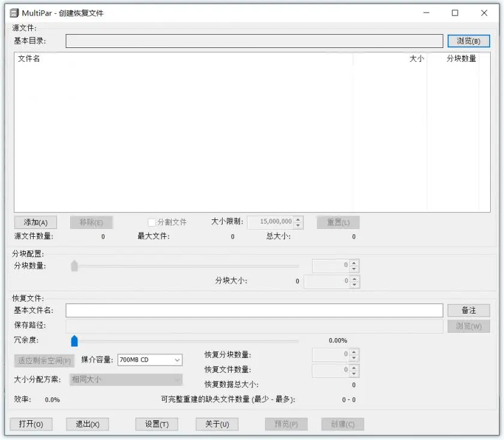Click the 浏览(B) browse button for base directory

pos(469,41)
